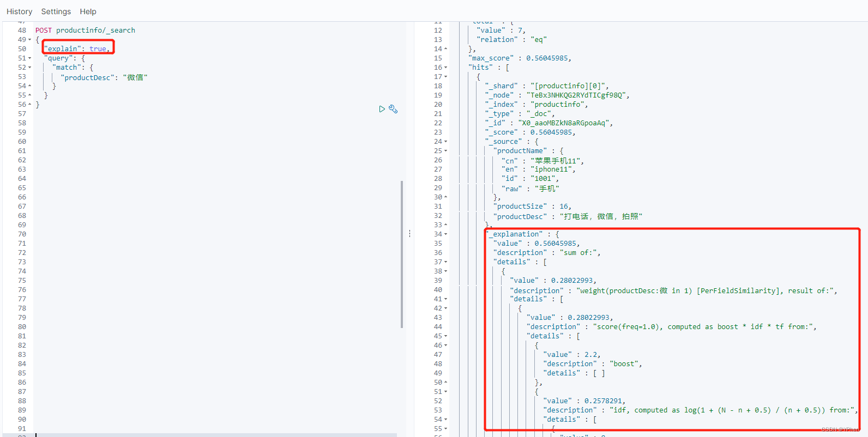Collapse productName block at output line 25
Viewport: 868px width, 437px height.
coord(445,151)
